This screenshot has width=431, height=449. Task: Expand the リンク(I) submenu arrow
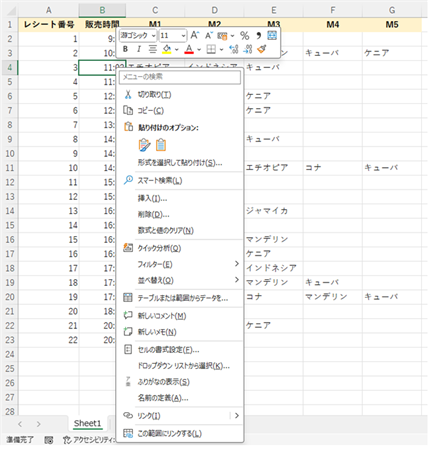237,416
